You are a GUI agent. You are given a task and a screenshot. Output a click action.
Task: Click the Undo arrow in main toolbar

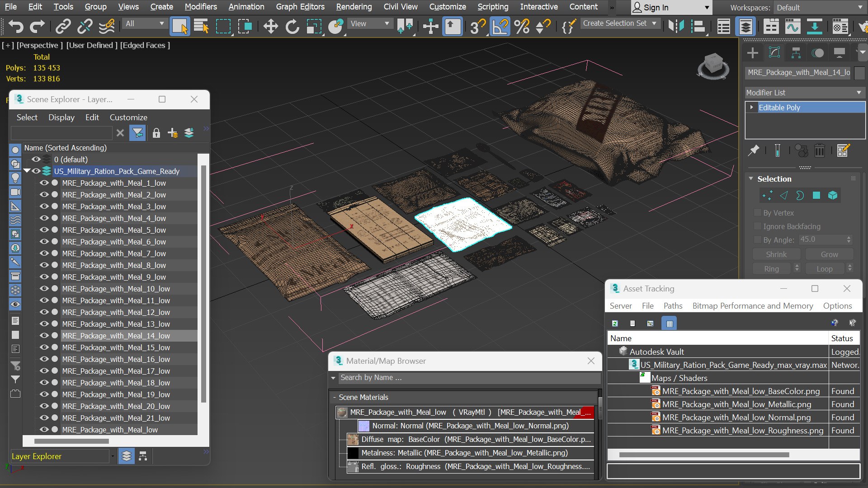tap(16, 27)
